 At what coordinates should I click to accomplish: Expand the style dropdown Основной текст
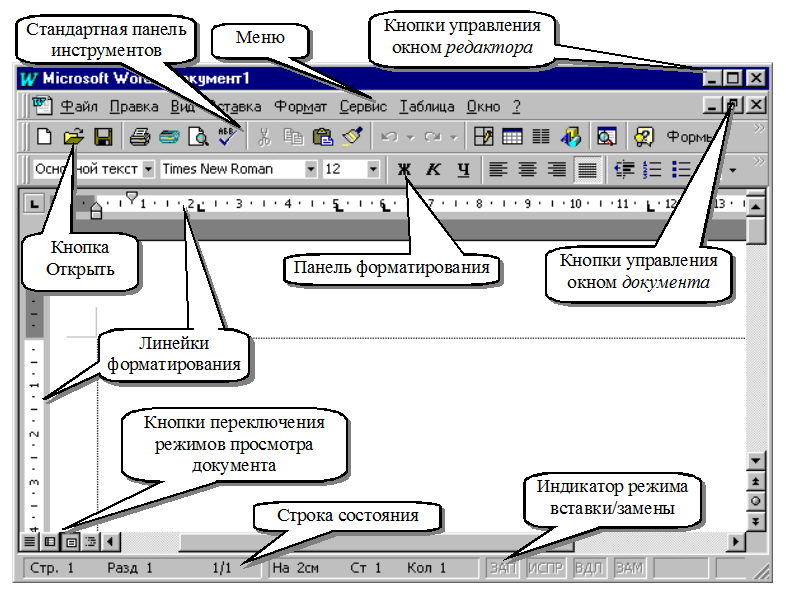point(148,169)
